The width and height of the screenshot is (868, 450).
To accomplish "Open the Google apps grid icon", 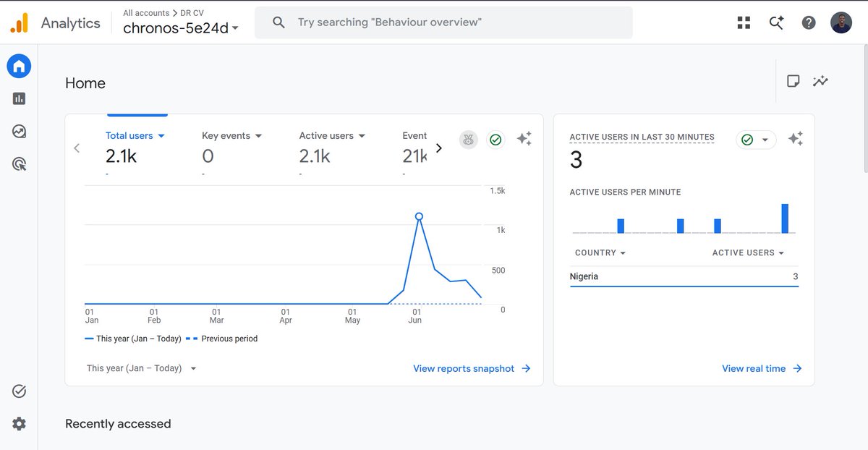I will pos(744,22).
